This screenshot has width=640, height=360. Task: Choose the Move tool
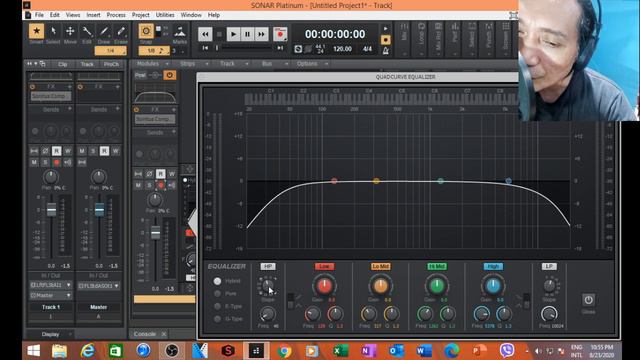point(70,31)
